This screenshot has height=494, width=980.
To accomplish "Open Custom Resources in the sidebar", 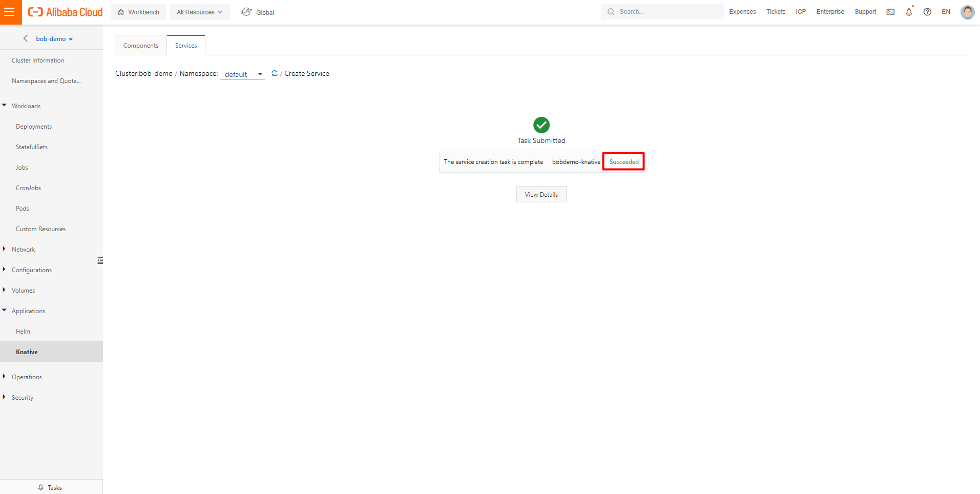I will click(x=40, y=229).
